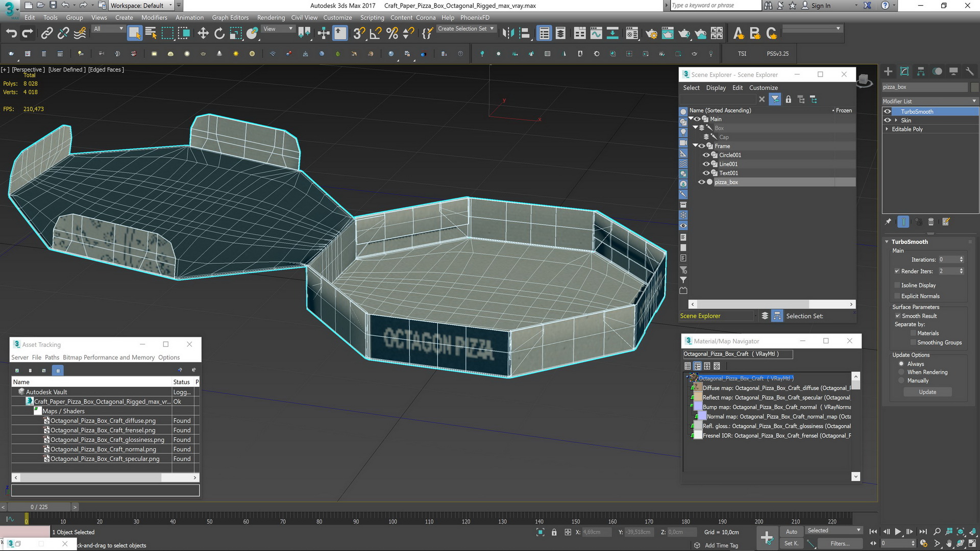
Task: Open Scene Explorer Customize menu
Action: tap(763, 88)
